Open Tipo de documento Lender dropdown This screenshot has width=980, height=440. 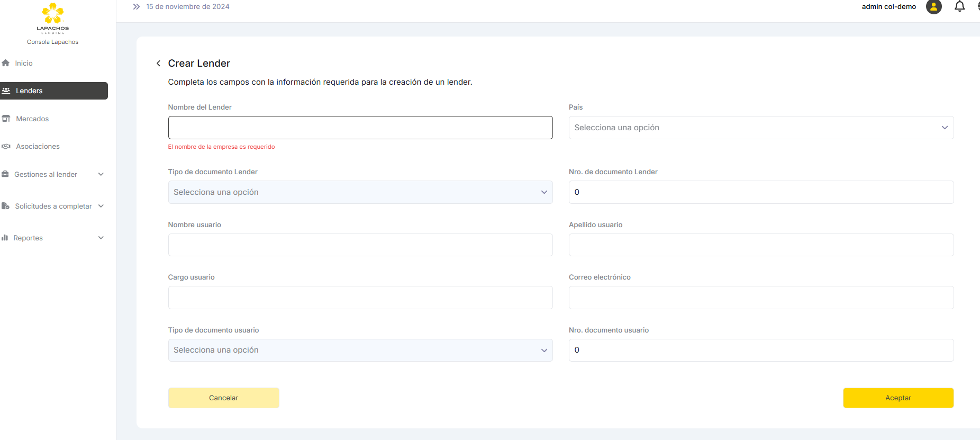pos(360,192)
